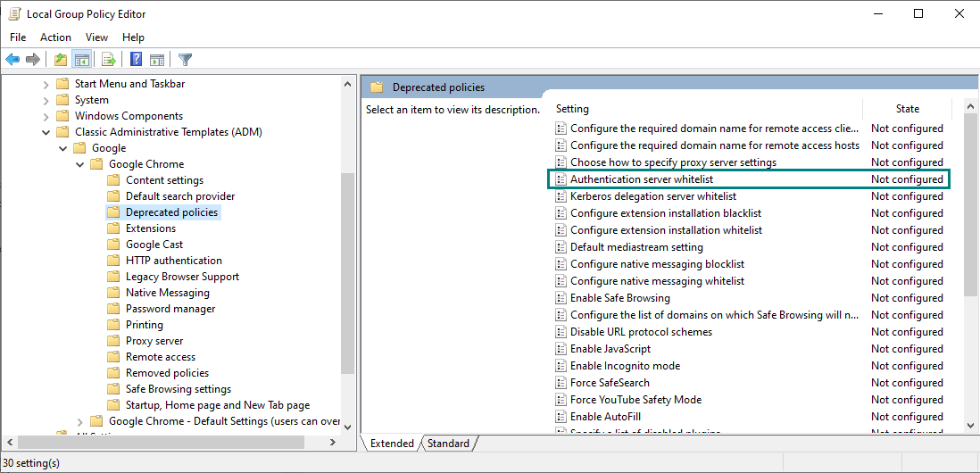Select Startup, Home page and New Tab page
Screen dimensions: 980x473
218,405
